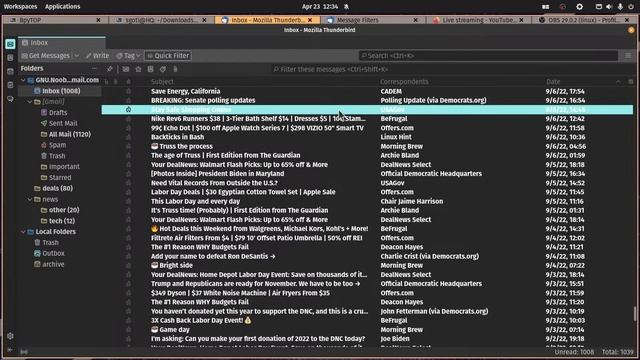This screenshot has width=640, height=360.
Task: Click the Get Messages button
Action: (x=46, y=56)
